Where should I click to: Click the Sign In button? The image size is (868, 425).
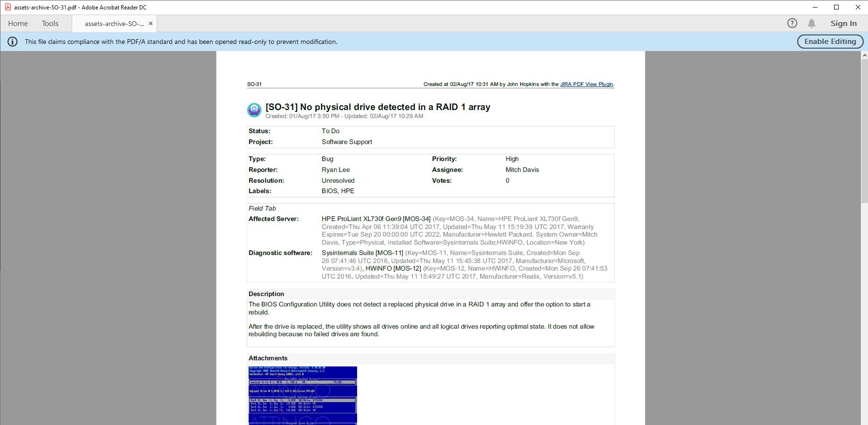point(843,23)
